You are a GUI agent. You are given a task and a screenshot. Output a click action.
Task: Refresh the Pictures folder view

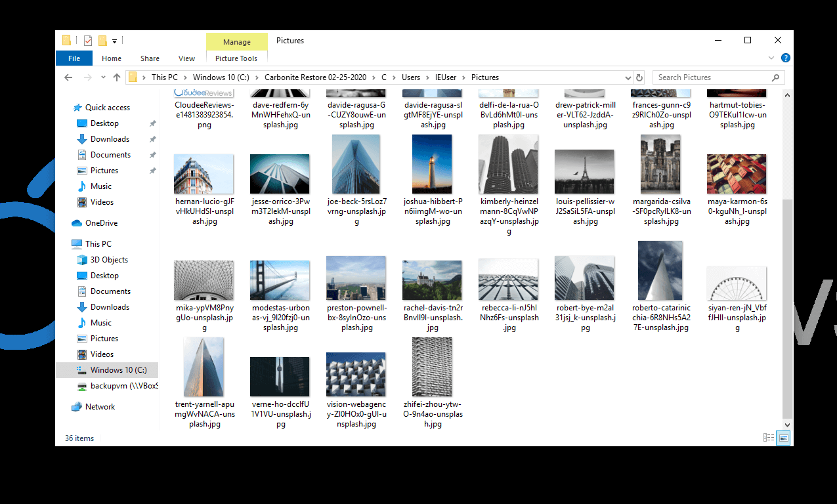[639, 77]
